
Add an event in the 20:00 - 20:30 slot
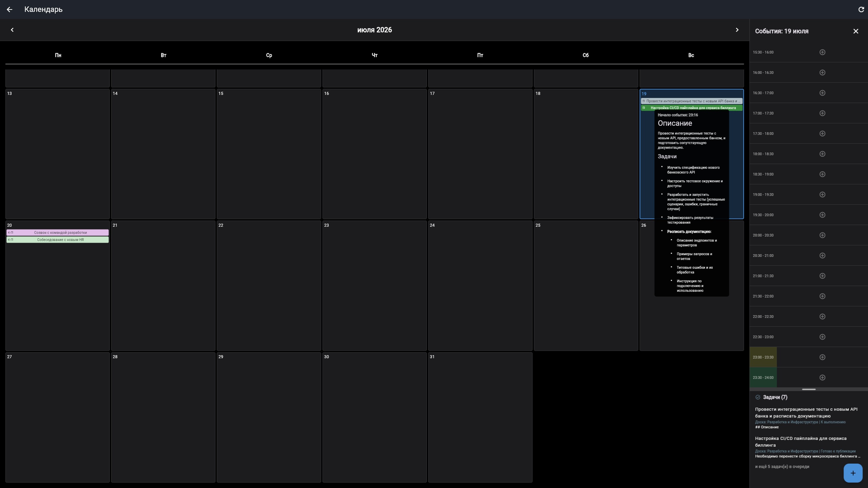click(x=822, y=235)
